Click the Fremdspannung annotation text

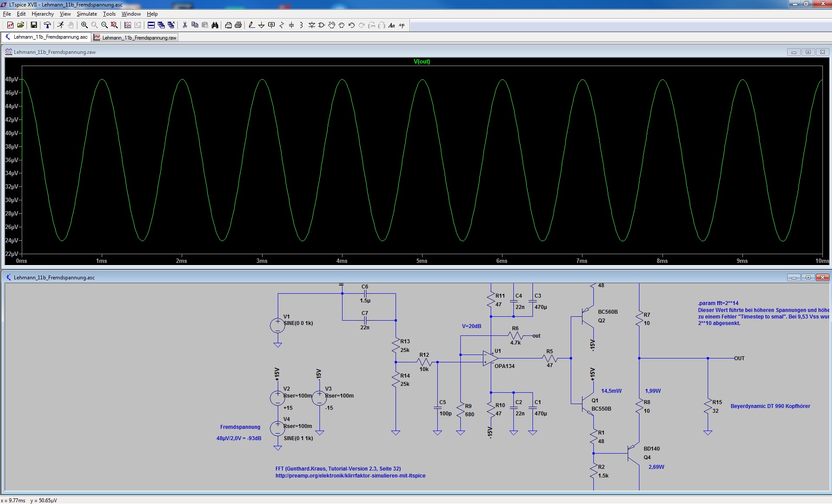(x=240, y=427)
